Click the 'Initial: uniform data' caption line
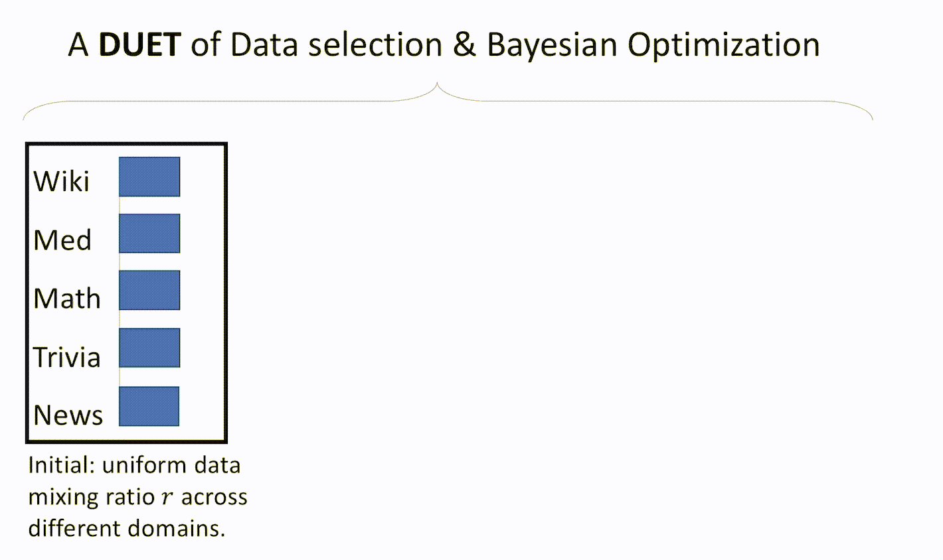 point(134,465)
